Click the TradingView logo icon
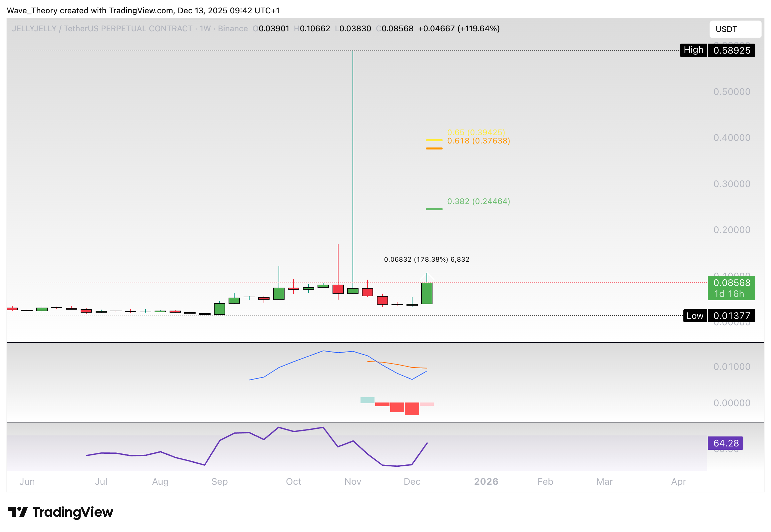The image size is (771, 532). coord(18,512)
